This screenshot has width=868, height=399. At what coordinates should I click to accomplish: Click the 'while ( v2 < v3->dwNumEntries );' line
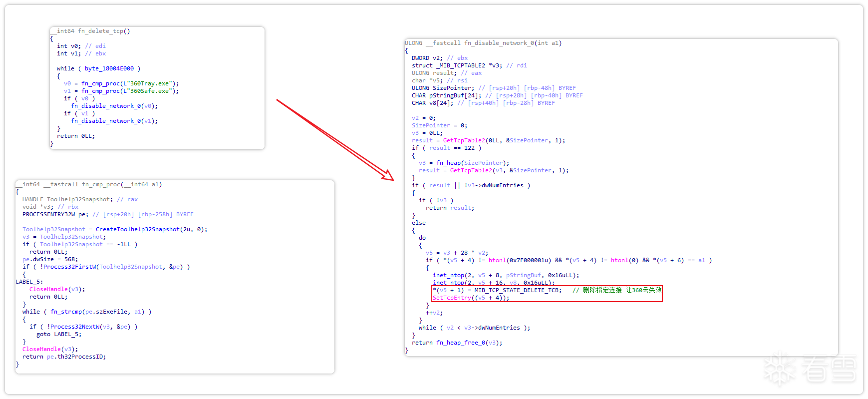coord(475,328)
